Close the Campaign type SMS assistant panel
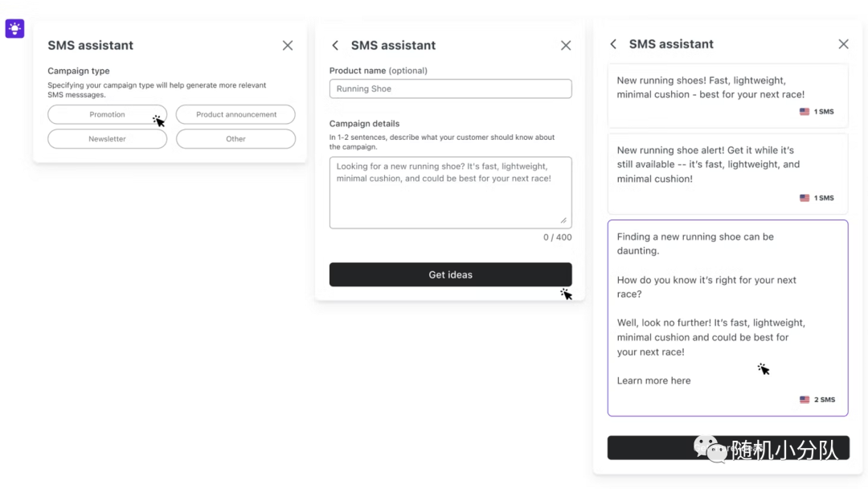Viewport: 868px width, 489px height. click(x=287, y=45)
